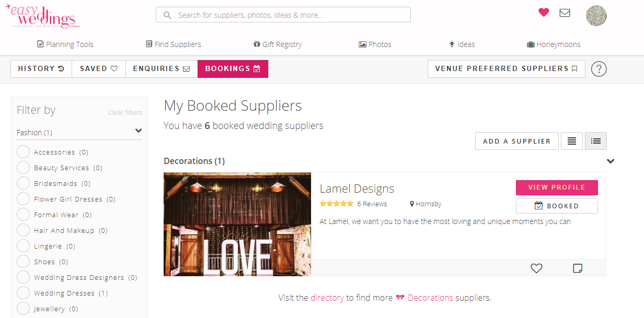Click View Profile for Lamel Designs
This screenshot has height=318, width=644.
coord(557,187)
